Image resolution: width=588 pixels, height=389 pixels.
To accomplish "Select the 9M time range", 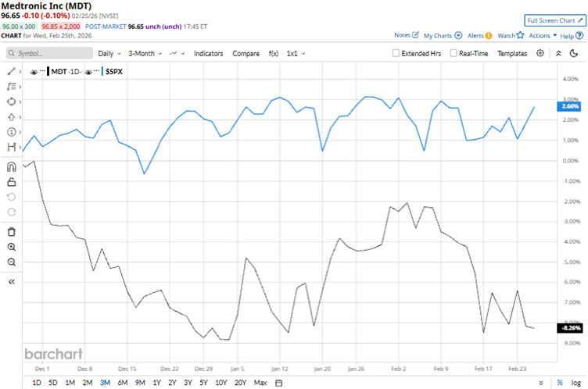I will (x=140, y=383).
